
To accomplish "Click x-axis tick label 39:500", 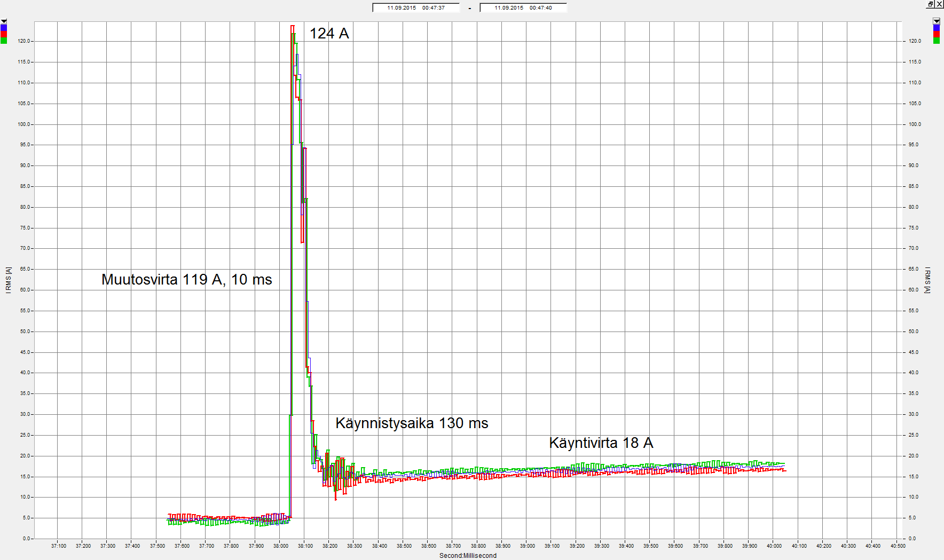I will click(651, 546).
